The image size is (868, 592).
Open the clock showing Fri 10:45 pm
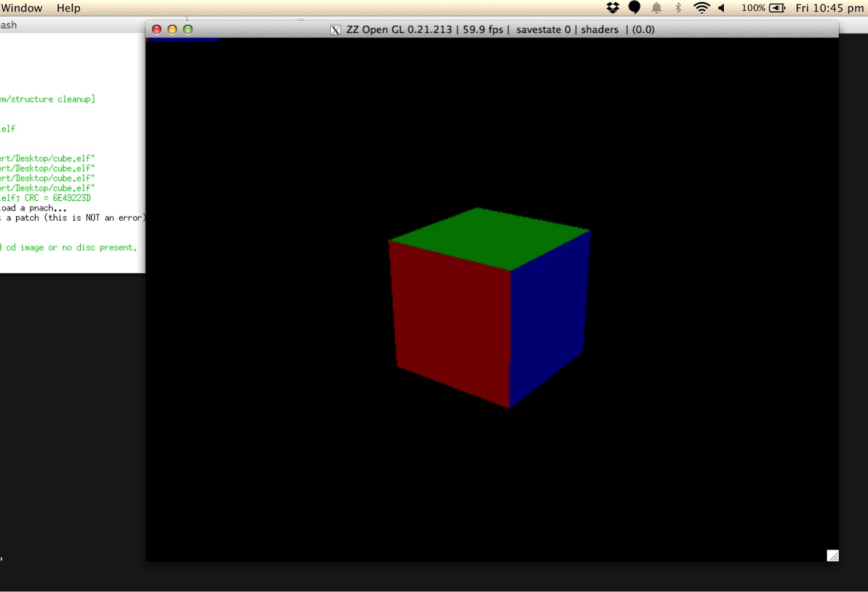pos(829,8)
